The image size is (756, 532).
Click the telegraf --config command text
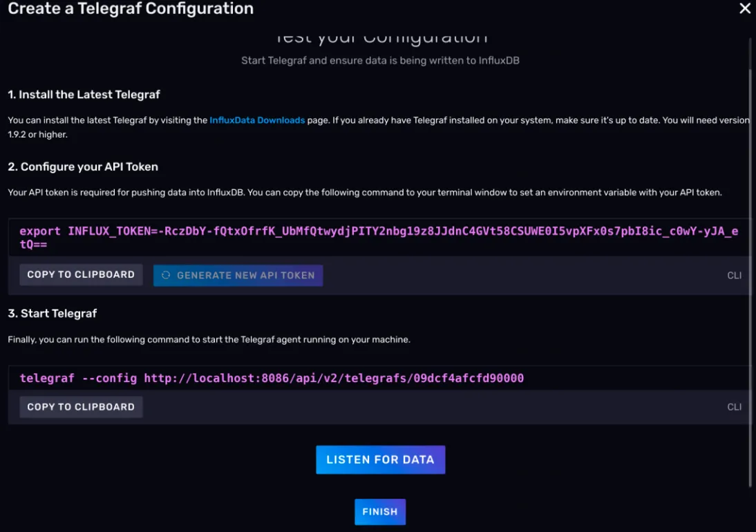(x=272, y=378)
